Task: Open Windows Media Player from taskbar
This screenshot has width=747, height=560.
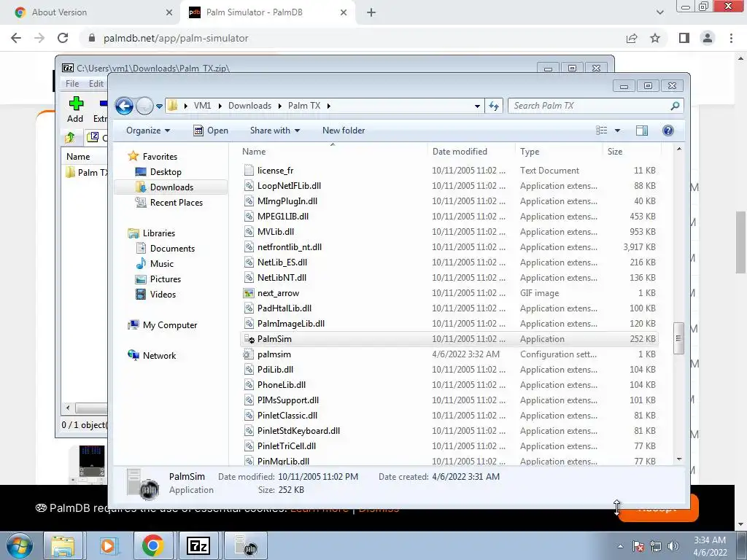Action: click(x=108, y=545)
